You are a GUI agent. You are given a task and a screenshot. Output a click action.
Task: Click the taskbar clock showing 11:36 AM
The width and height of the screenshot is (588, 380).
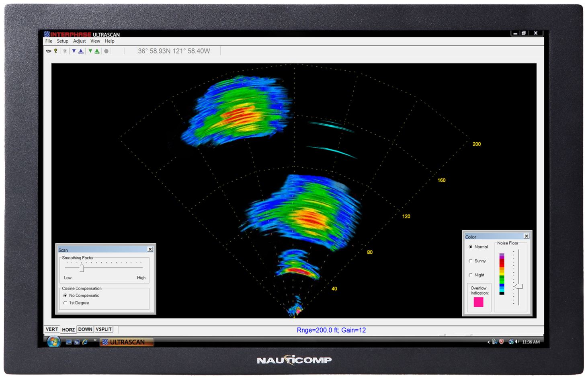pos(531,342)
